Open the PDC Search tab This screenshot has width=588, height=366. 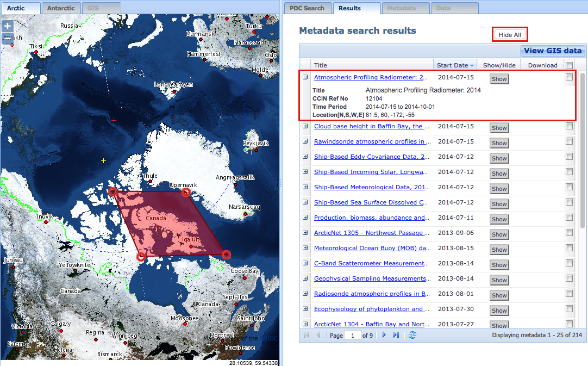307,8
